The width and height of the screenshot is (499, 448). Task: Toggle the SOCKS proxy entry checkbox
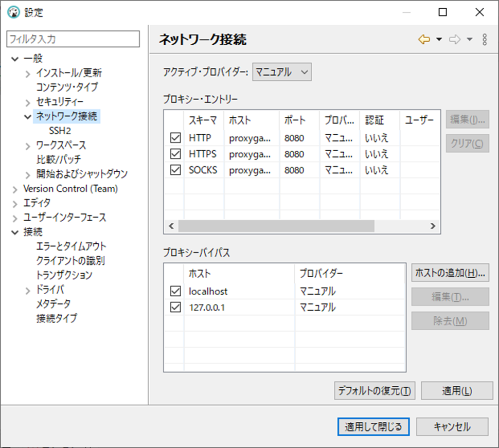[175, 170]
